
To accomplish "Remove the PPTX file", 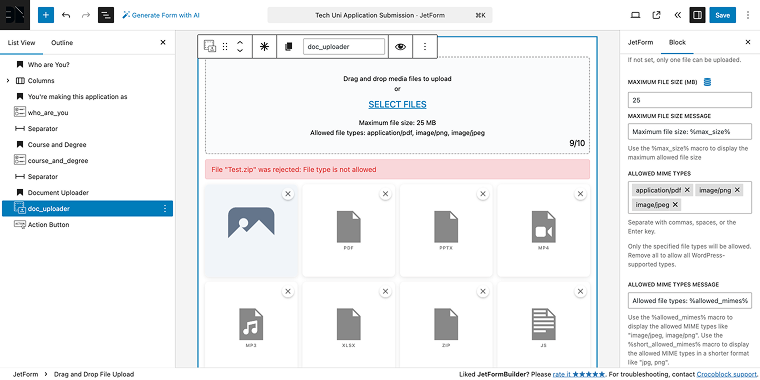I will 483,194.
